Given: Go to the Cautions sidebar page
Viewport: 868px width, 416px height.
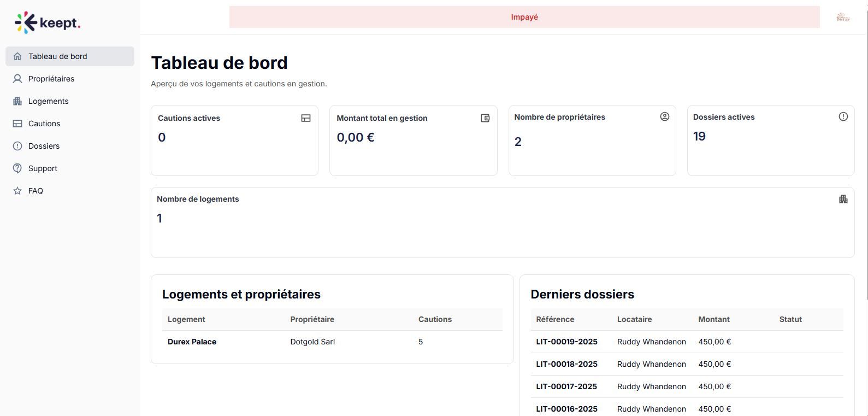Looking at the screenshot, I should point(44,124).
